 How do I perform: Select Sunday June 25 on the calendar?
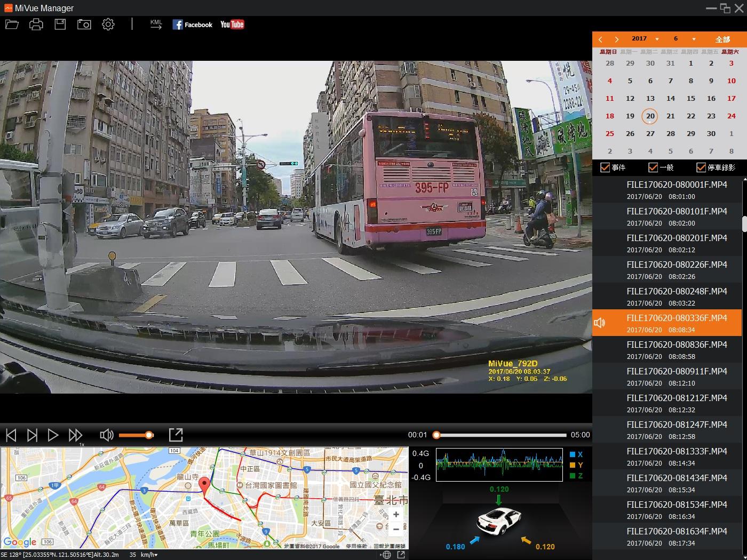[610, 133]
